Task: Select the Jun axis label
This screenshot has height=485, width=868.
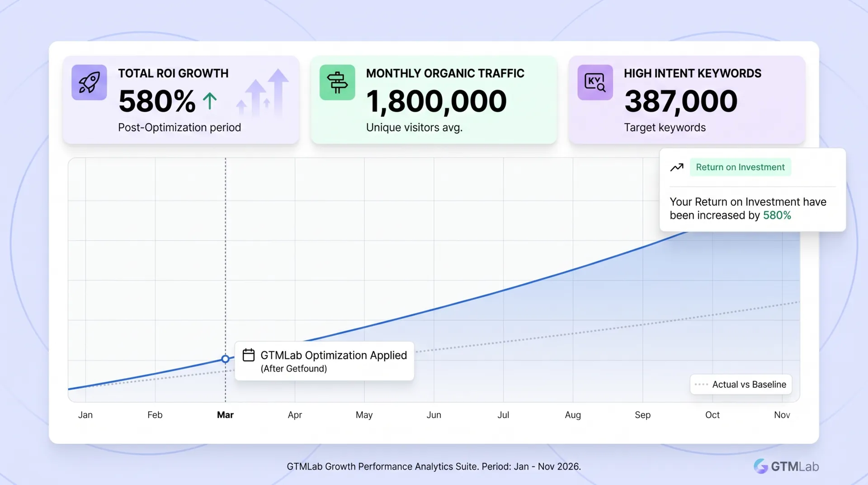Action: (434, 415)
